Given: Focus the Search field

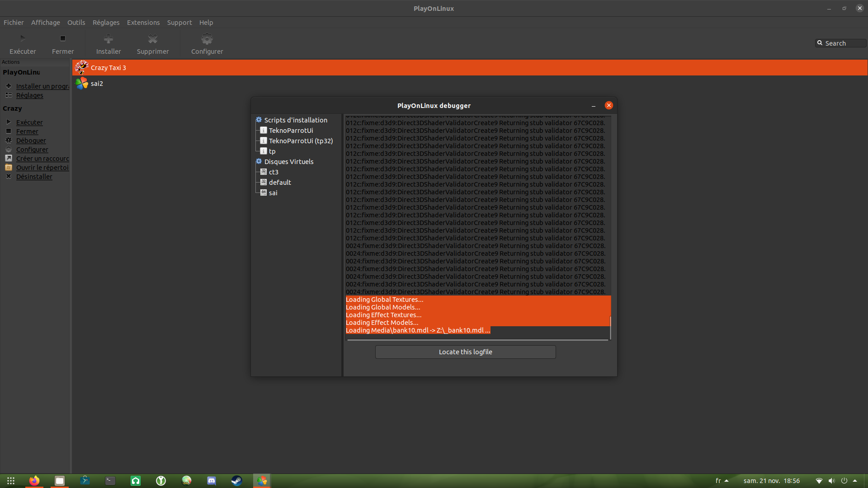Looking at the screenshot, I should tap(841, 43).
